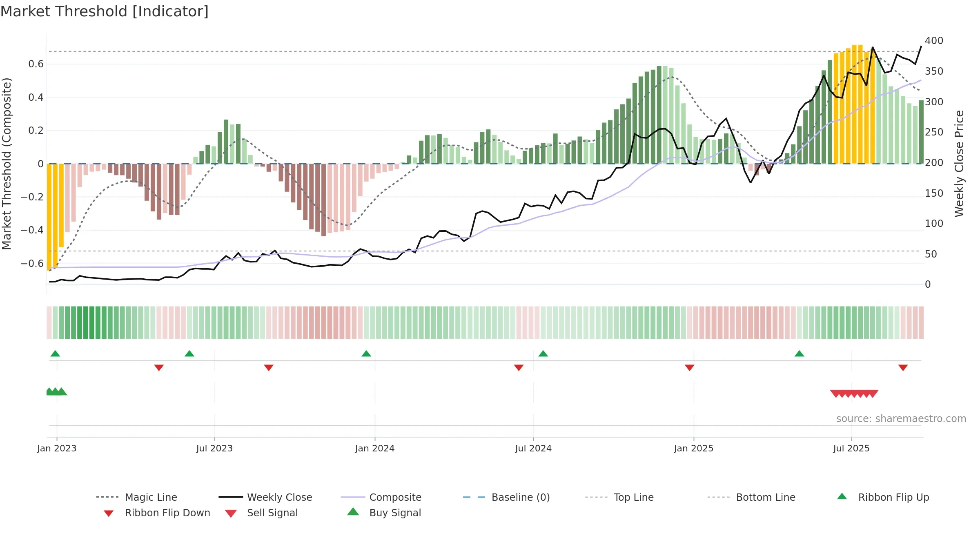Screen dimensions: 980x551
Task: Click the red flip-down triangle near Sep 2025
Action: (903, 368)
